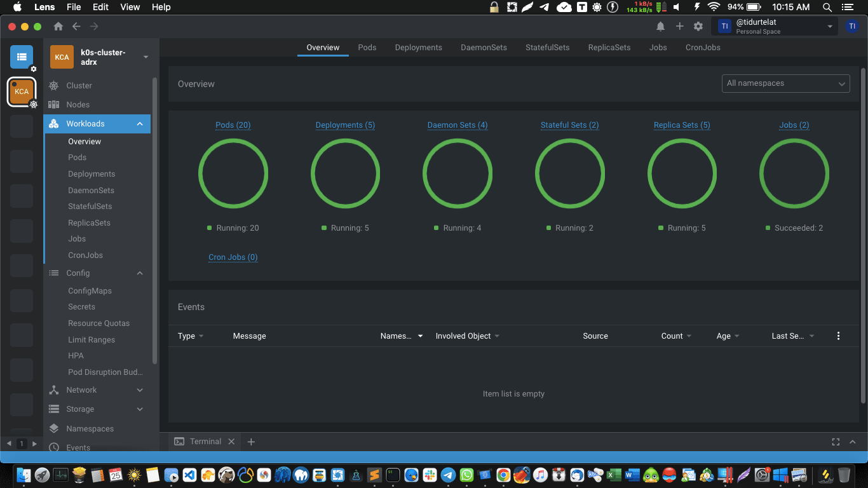868x488 pixels.
Task: Sort events by Involved Object column
Action: pos(468,336)
